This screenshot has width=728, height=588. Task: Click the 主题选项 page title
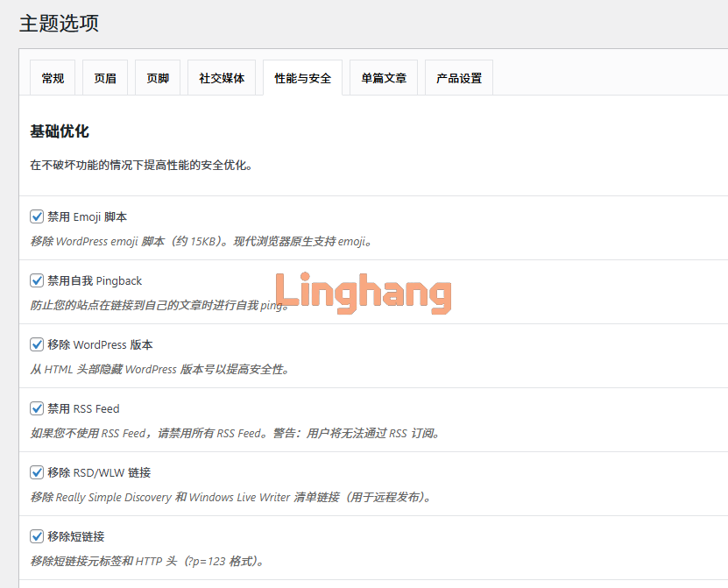tap(59, 24)
